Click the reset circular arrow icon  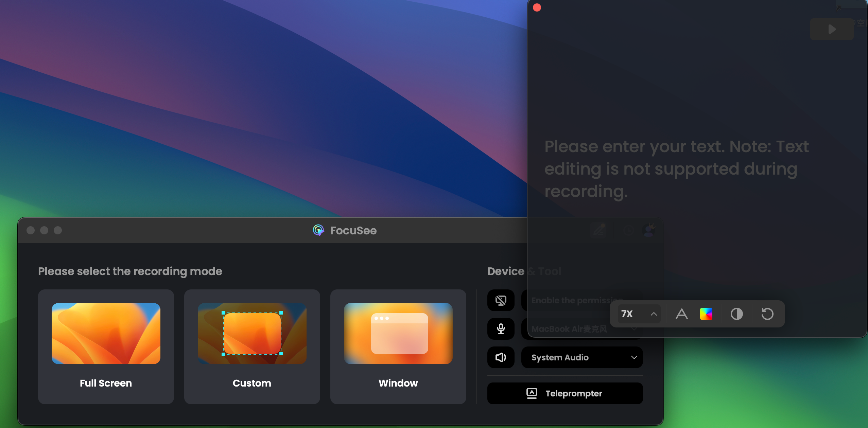coord(767,314)
